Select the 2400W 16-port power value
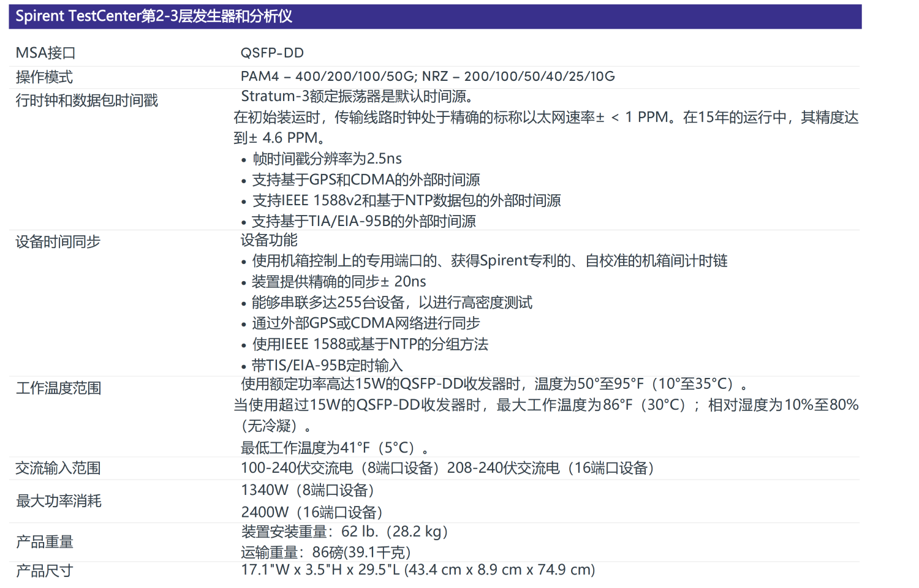 (x=312, y=512)
